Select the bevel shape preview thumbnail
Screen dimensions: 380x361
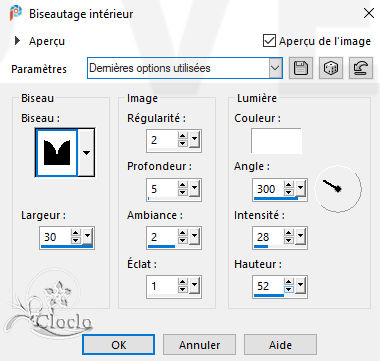57,153
